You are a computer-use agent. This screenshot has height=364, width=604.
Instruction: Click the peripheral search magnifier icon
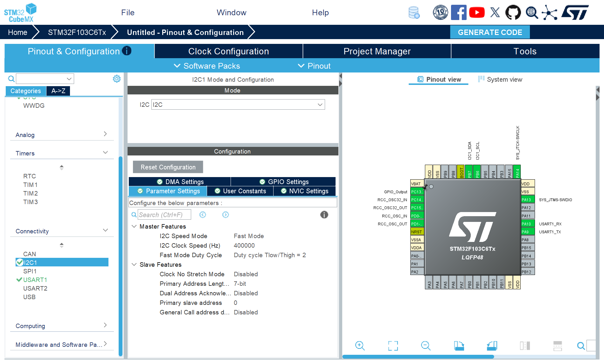[x=11, y=79]
